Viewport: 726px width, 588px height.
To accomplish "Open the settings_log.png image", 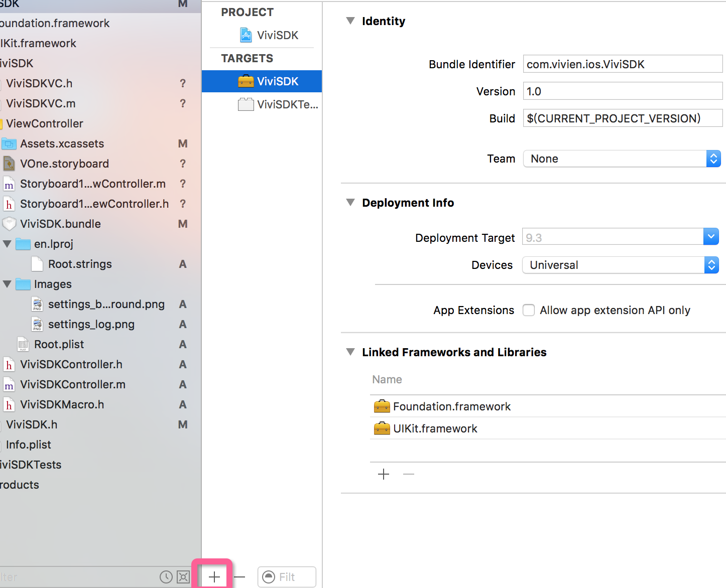I will (91, 324).
